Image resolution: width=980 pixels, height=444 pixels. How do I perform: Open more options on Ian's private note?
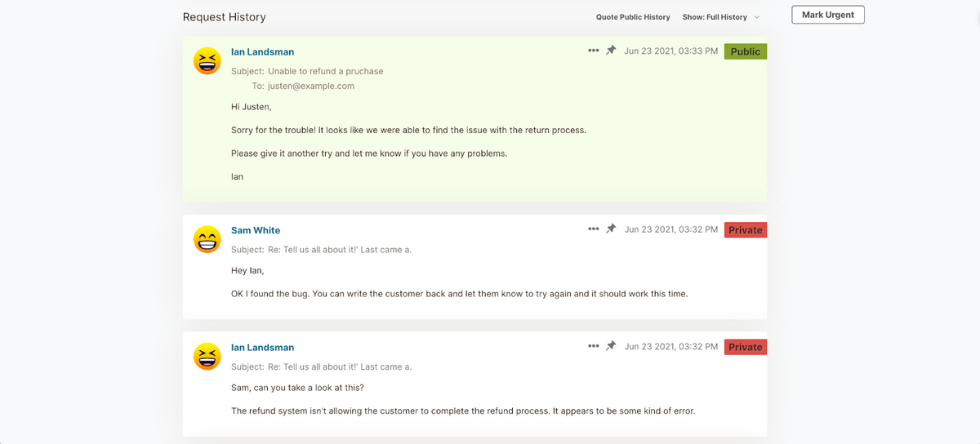click(x=593, y=346)
